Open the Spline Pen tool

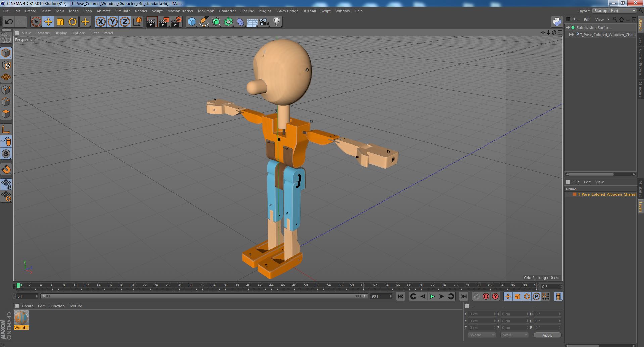click(204, 22)
